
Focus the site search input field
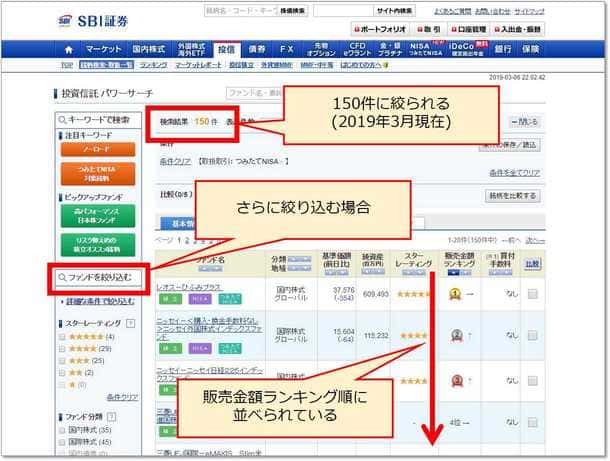tap(344, 11)
